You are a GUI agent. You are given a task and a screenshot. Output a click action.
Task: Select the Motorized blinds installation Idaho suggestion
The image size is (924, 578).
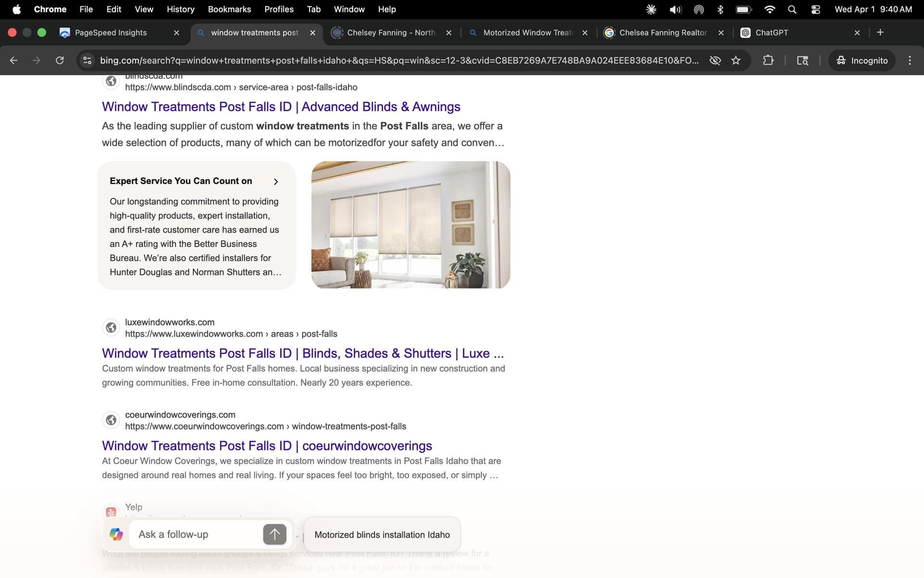coord(382,535)
